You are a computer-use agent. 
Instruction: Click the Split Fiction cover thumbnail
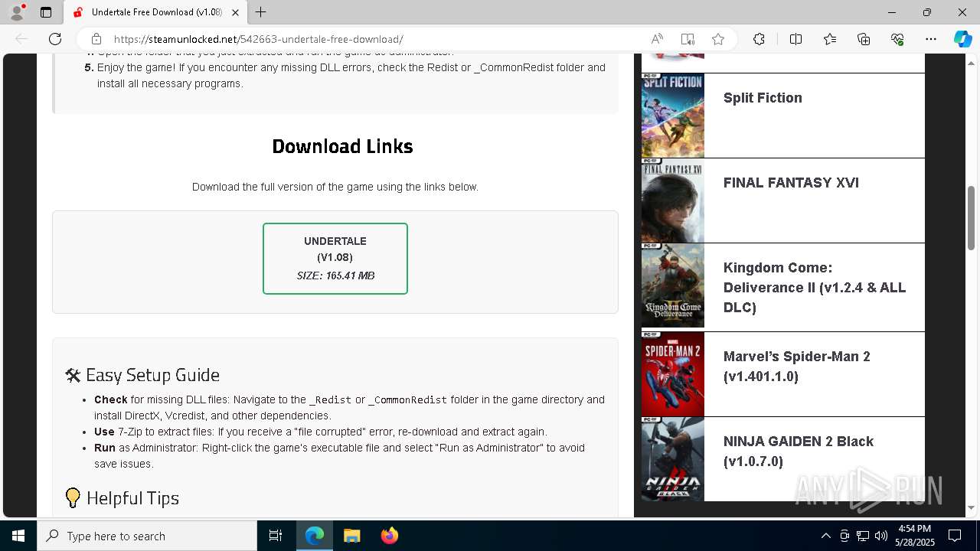click(x=673, y=116)
